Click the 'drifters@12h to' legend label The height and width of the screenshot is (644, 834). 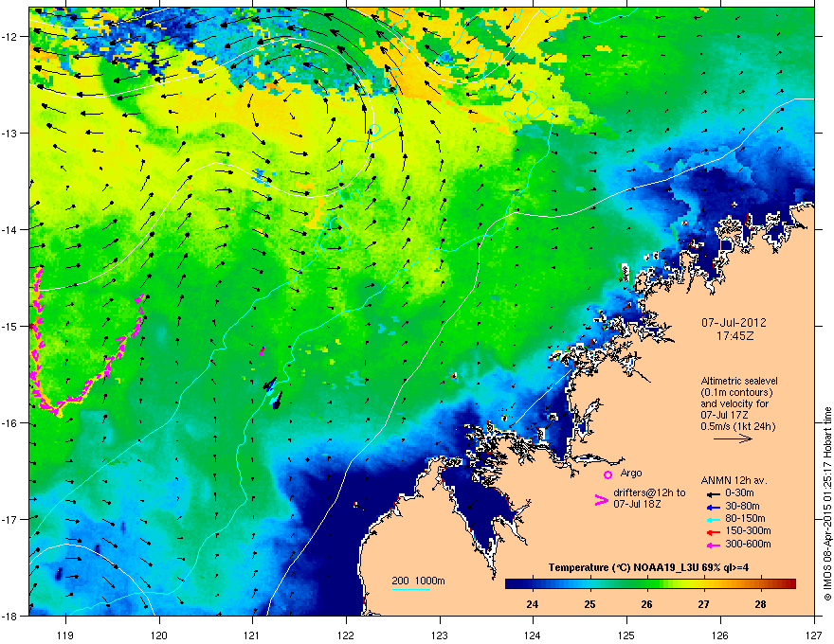(x=649, y=492)
